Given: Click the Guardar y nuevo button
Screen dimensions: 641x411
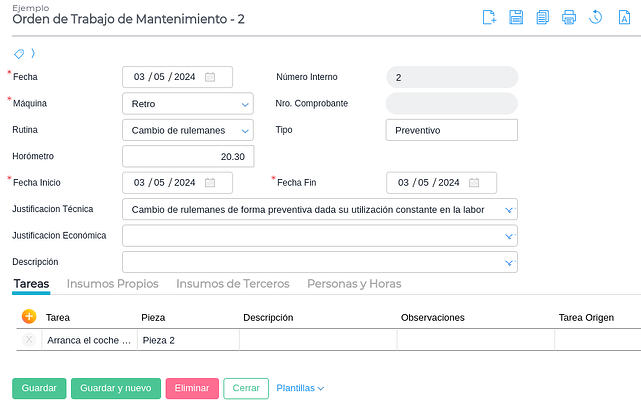Looking at the screenshot, I should 115,388.
